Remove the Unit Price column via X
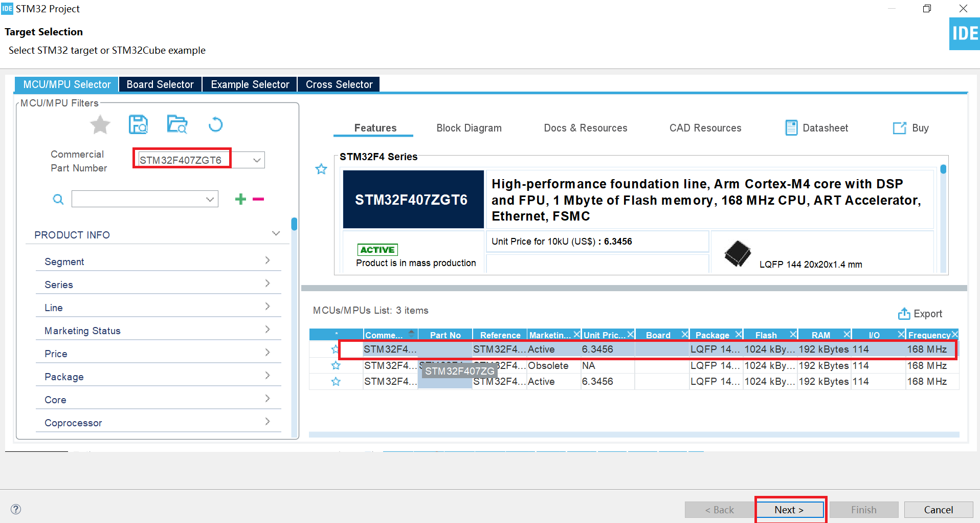The image size is (980, 523). pyautogui.click(x=631, y=334)
